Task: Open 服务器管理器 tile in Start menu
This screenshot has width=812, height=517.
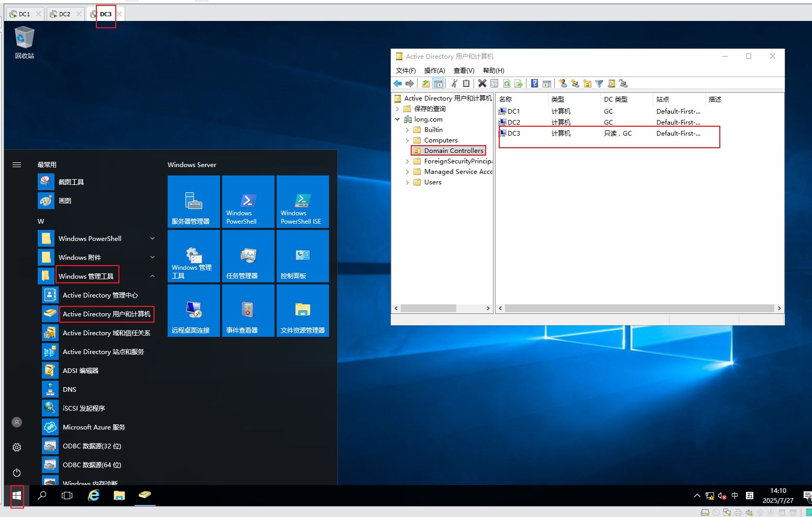Action: click(x=194, y=202)
